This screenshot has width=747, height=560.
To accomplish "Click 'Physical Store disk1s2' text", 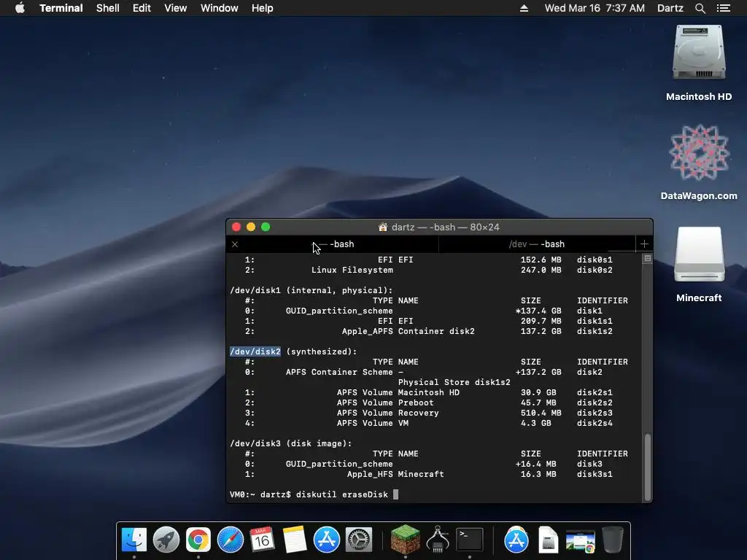I will (x=454, y=382).
